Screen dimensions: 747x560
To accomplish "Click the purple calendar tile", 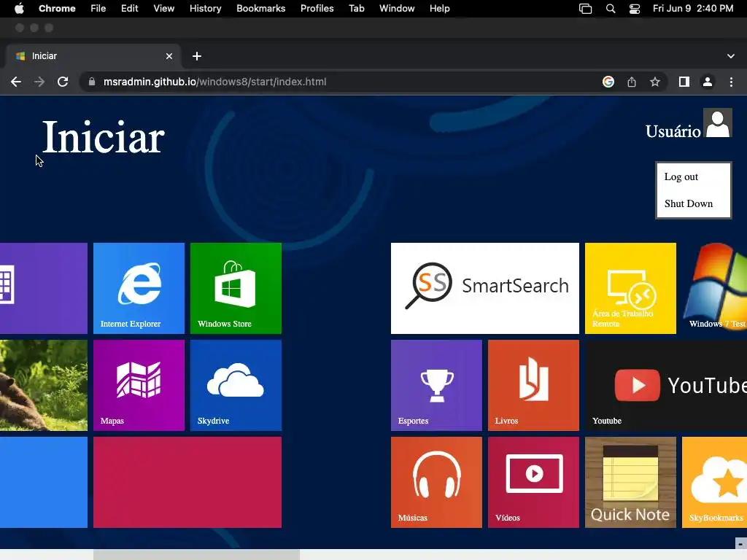I will [44, 288].
